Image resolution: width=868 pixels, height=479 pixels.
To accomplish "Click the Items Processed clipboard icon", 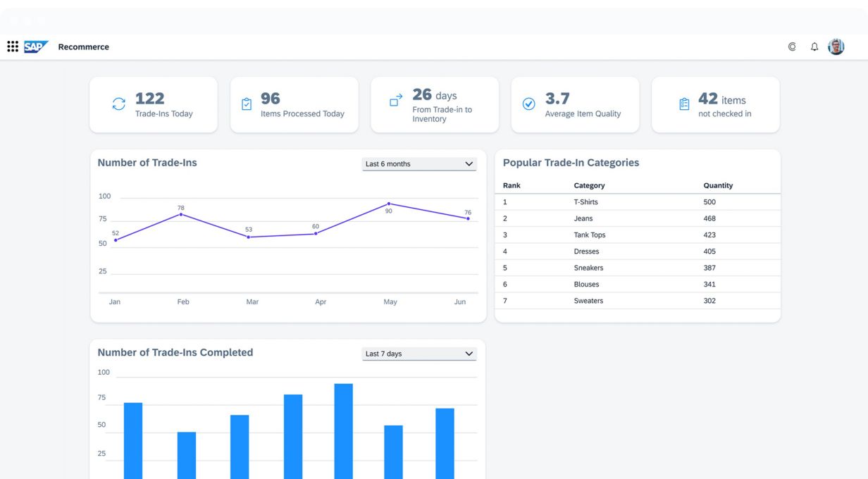I will pos(247,104).
